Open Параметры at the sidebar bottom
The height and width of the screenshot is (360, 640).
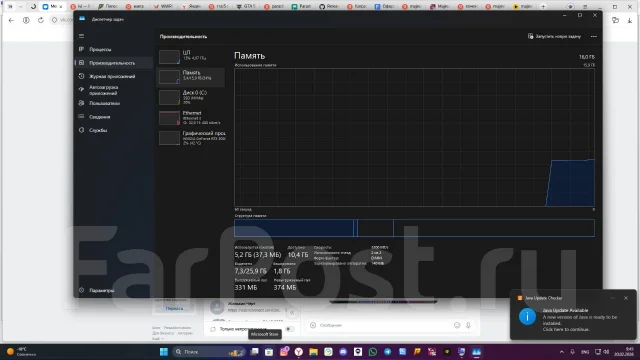(102, 290)
